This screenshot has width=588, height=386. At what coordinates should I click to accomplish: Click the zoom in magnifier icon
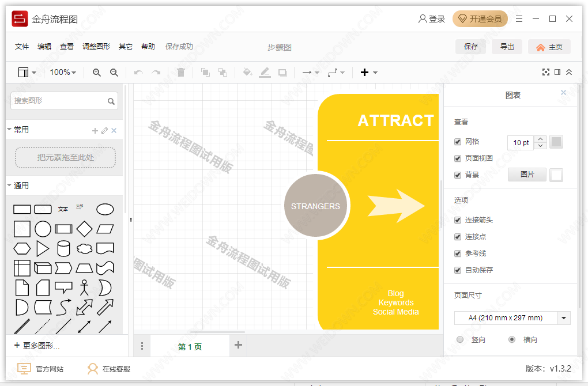click(x=97, y=73)
